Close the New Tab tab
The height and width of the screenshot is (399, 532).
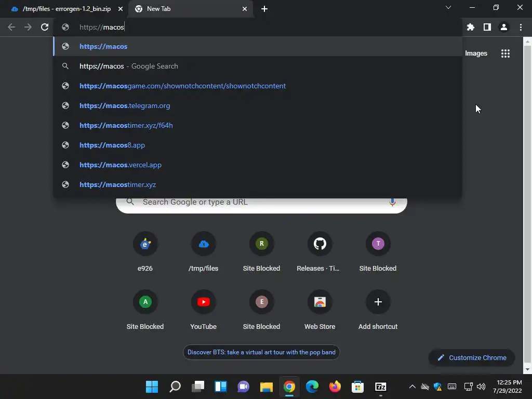[245, 9]
